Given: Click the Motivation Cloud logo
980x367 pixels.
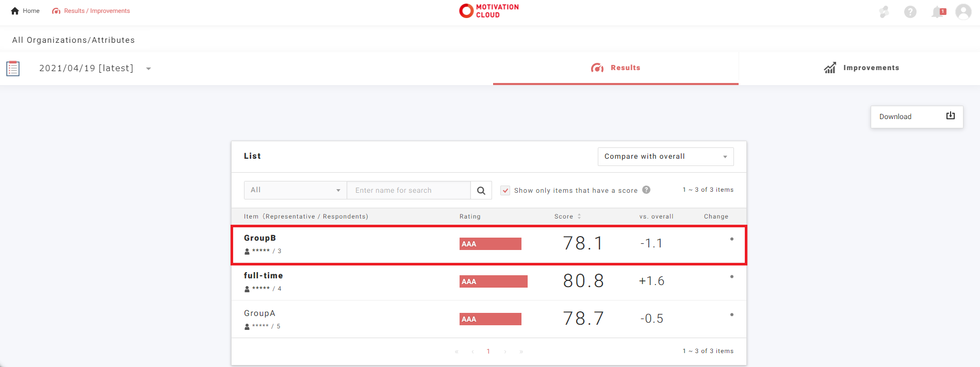Looking at the screenshot, I should tap(489, 11).
